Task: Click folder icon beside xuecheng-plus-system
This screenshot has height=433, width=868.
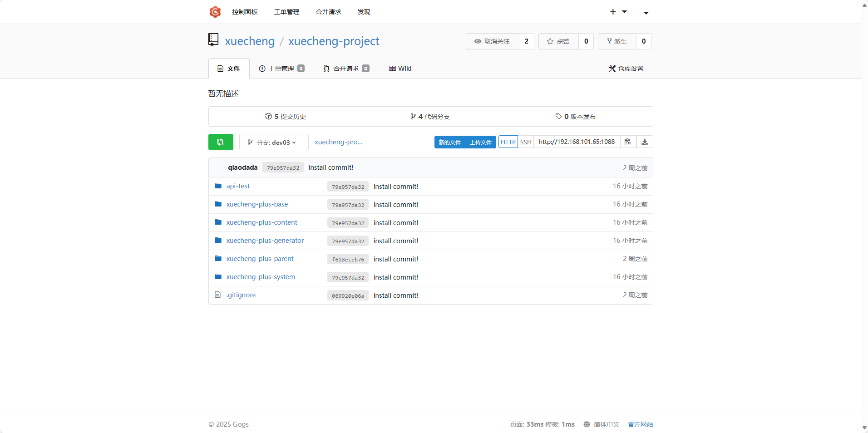Action: tap(218, 277)
